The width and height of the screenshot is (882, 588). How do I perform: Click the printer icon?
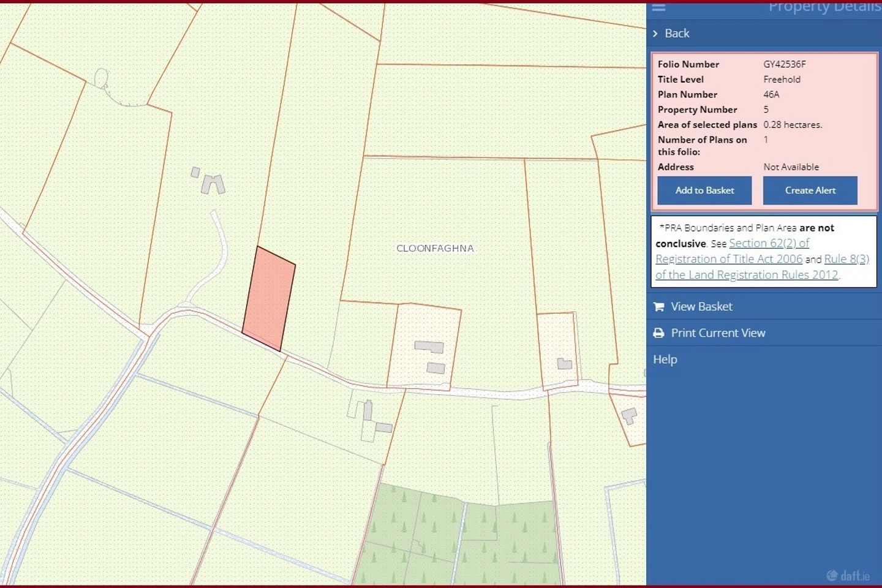click(x=659, y=333)
